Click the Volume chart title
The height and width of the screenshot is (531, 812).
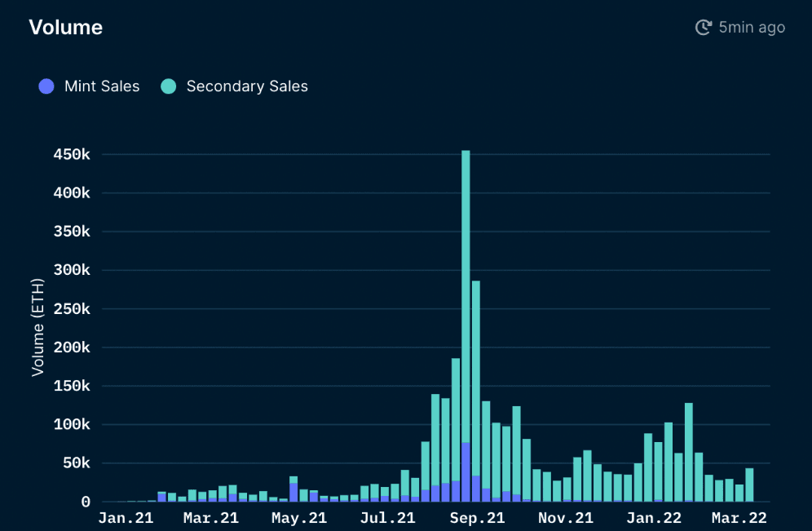tap(65, 27)
